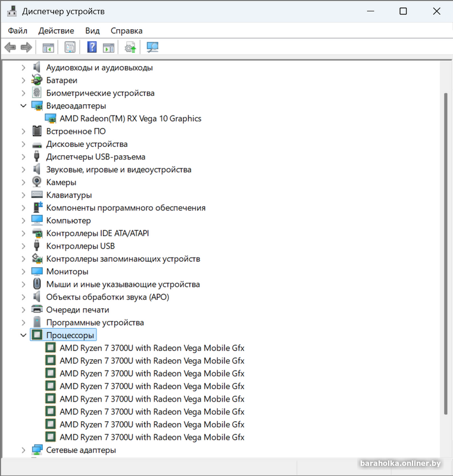Select the Очереди печати label

click(77, 310)
